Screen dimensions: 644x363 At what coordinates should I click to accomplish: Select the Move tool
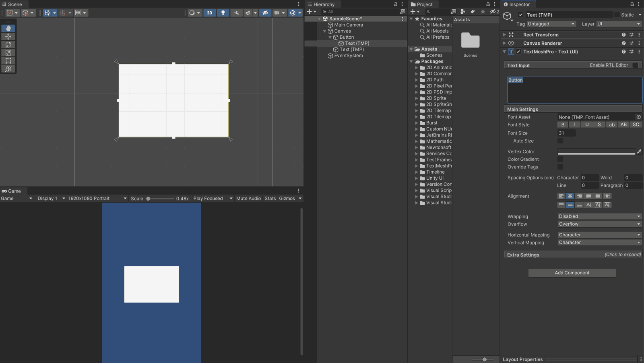(8, 36)
